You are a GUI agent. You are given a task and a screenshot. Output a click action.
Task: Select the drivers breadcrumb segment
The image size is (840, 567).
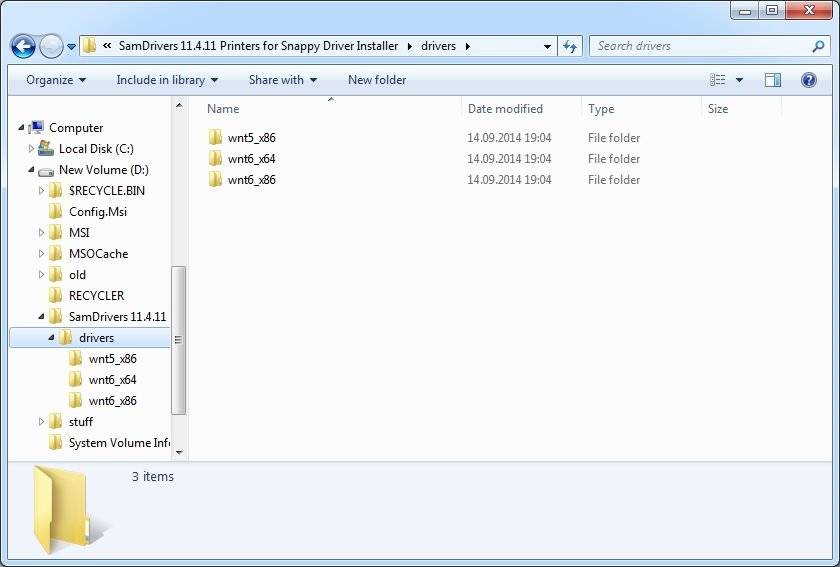click(438, 46)
